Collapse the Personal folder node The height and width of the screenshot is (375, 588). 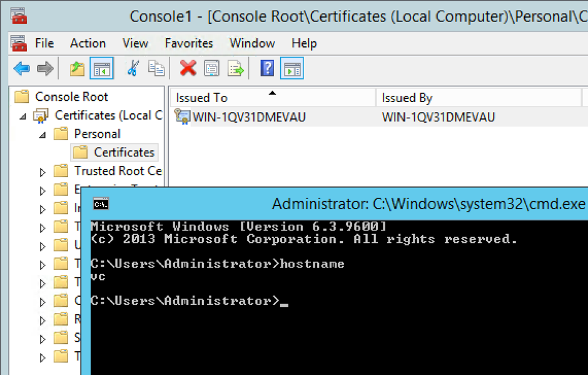pyautogui.click(x=41, y=133)
